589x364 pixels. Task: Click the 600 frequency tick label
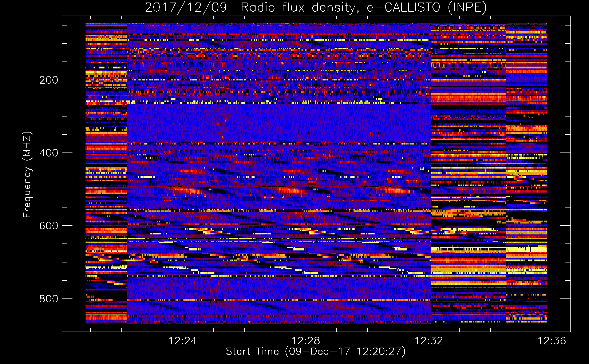tap(49, 226)
